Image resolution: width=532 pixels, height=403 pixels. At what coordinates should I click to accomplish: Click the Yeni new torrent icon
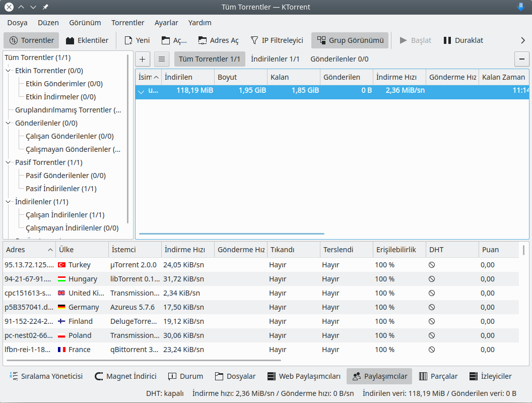128,40
